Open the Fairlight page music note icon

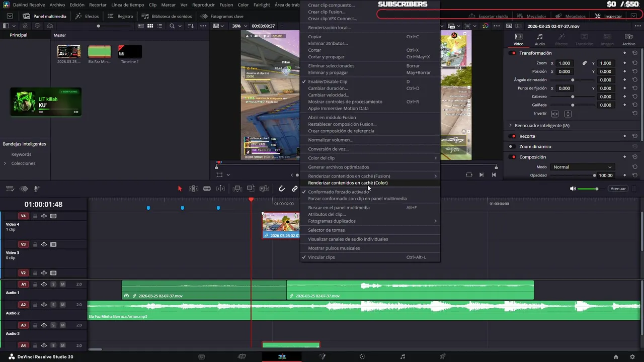point(403,356)
